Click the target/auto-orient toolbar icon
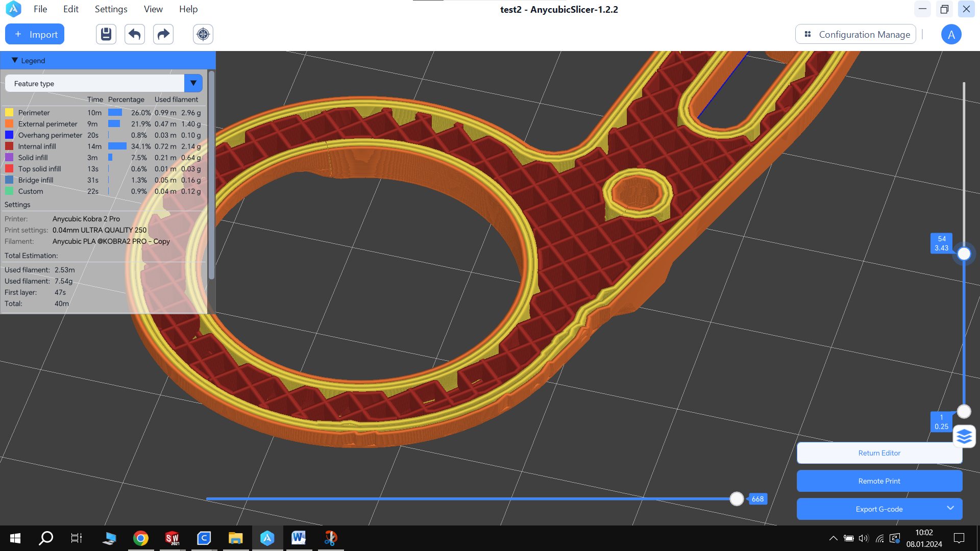Viewport: 980px width, 551px height. [x=203, y=34]
